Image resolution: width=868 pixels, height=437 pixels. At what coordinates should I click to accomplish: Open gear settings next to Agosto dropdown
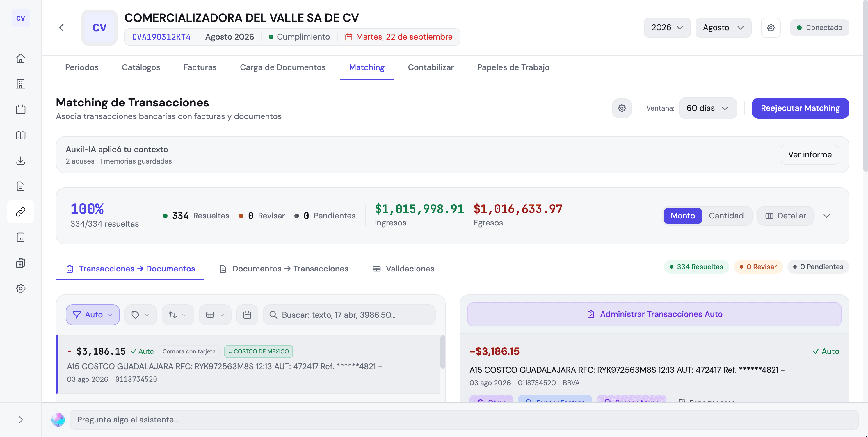771,28
